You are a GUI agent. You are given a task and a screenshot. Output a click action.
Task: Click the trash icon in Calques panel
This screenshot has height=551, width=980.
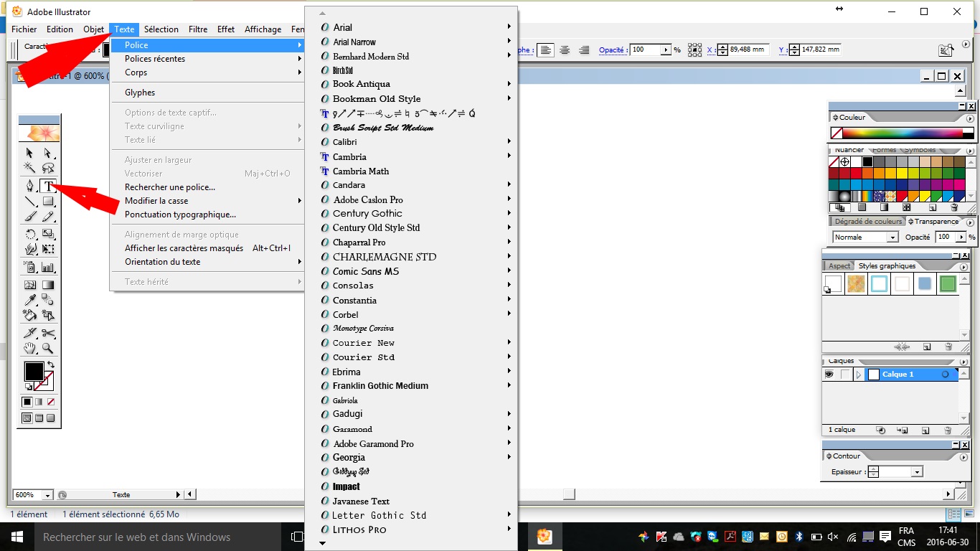948,430
